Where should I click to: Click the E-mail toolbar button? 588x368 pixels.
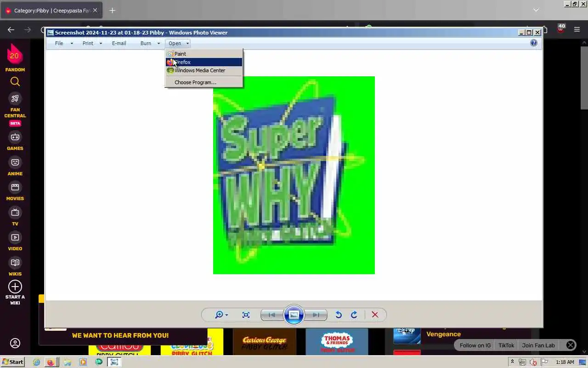click(x=119, y=43)
